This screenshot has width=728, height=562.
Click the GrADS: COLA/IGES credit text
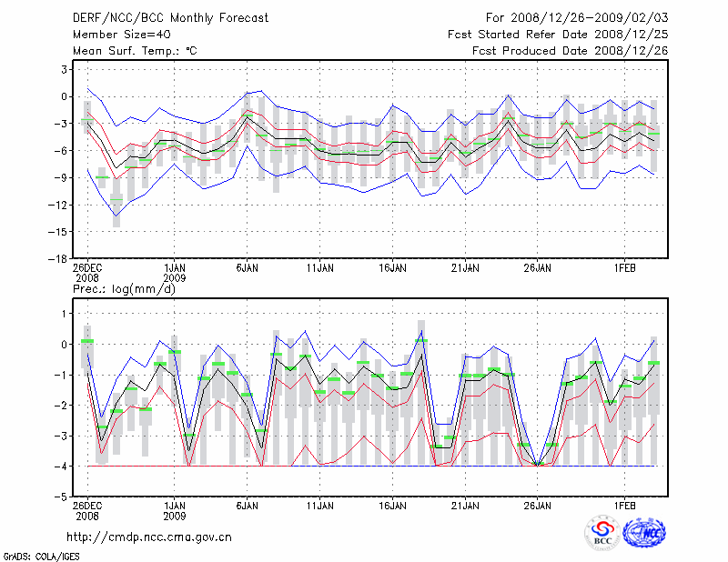point(43,555)
